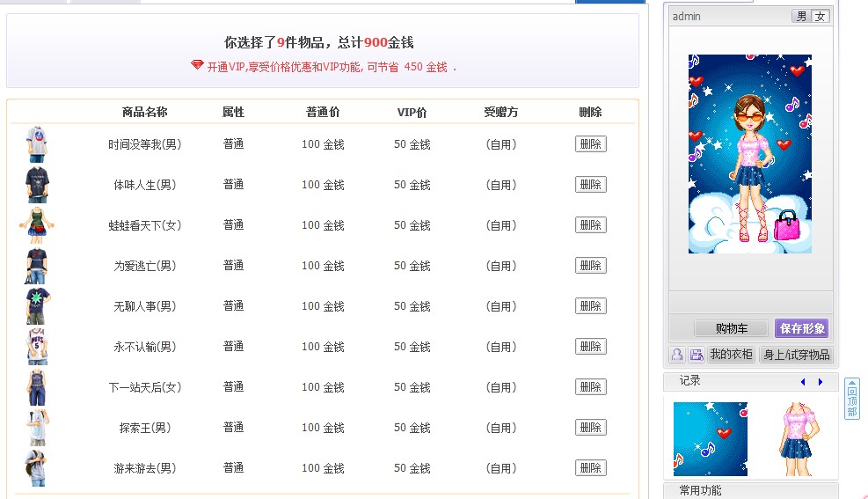Switch avatar gender to 男
Screen dimensions: 868x499
click(801, 16)
